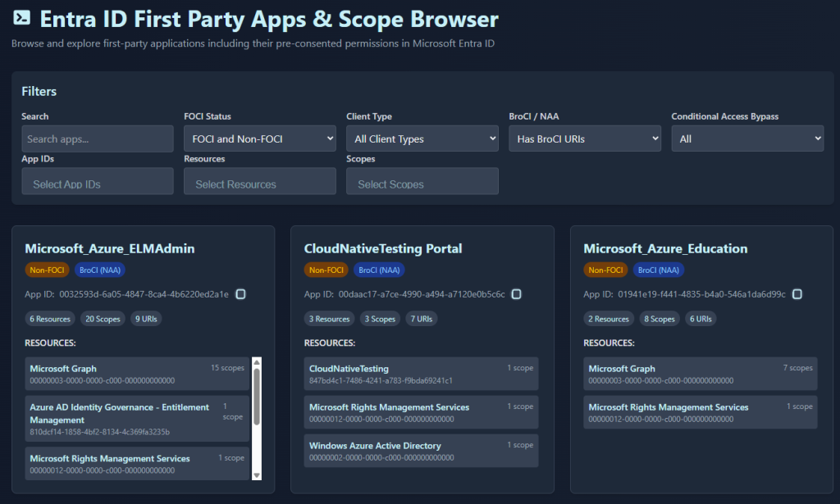Click the Select Scopes field

click(422, 182)
